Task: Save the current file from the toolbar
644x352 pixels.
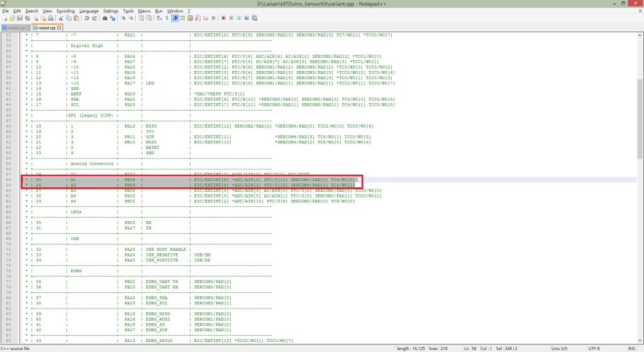Action: 19,18
